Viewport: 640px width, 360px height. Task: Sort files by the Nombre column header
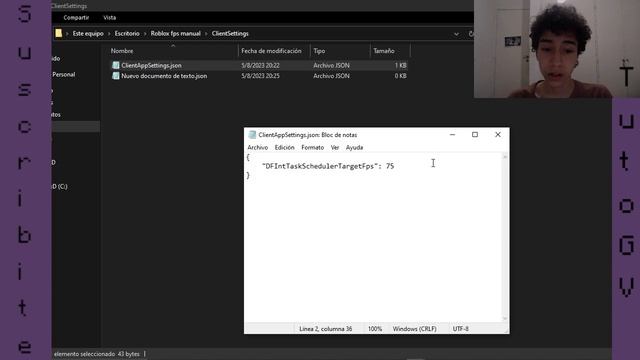tap(122, 51)
